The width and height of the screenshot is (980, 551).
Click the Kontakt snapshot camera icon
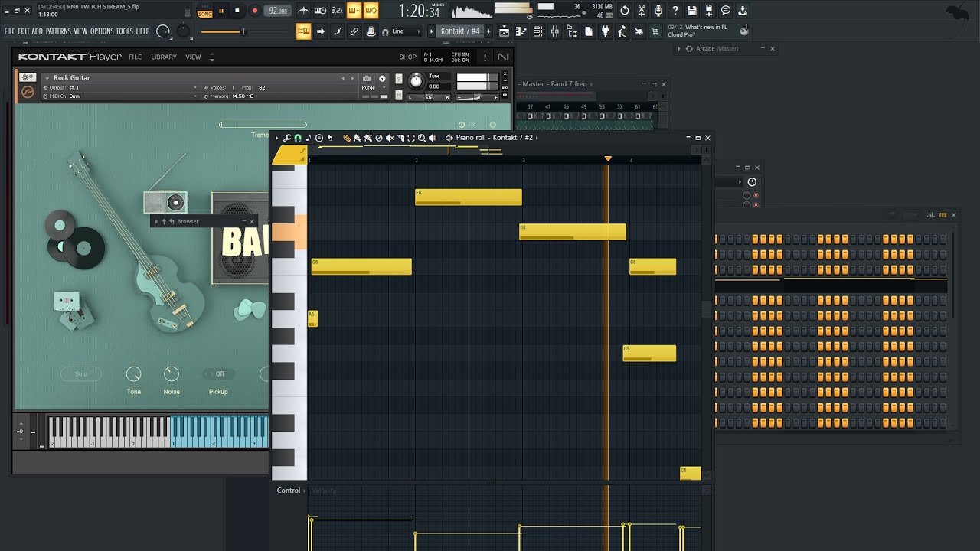click(x=367, y=78)
